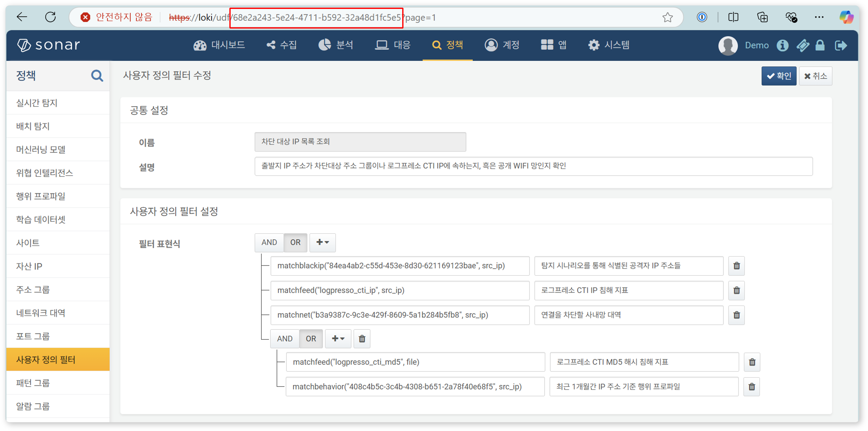Open the 대응 menu
The height and width of the screenshot is (431, 868).
[x=393, y=45]
